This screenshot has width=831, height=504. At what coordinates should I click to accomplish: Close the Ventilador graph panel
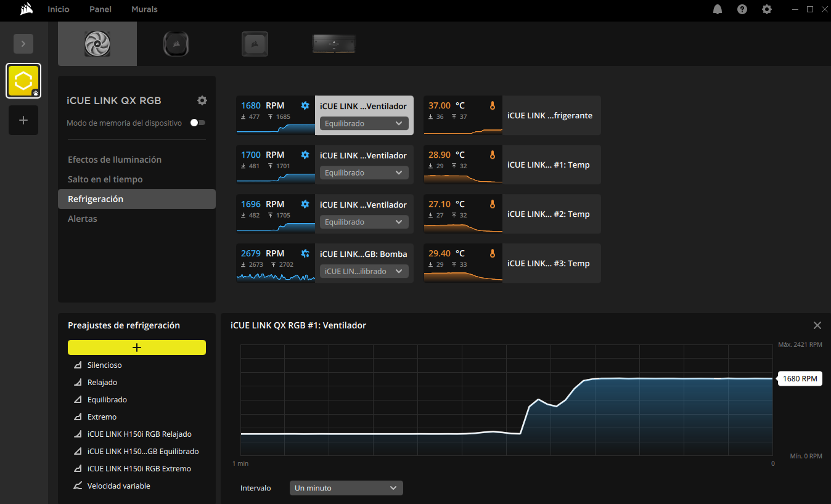[817, 325]
